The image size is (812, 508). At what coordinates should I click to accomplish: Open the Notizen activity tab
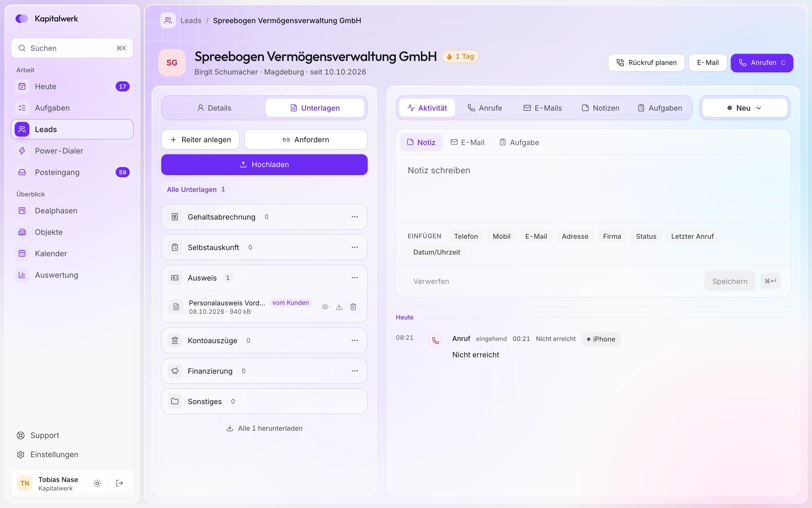pos(600,108)
